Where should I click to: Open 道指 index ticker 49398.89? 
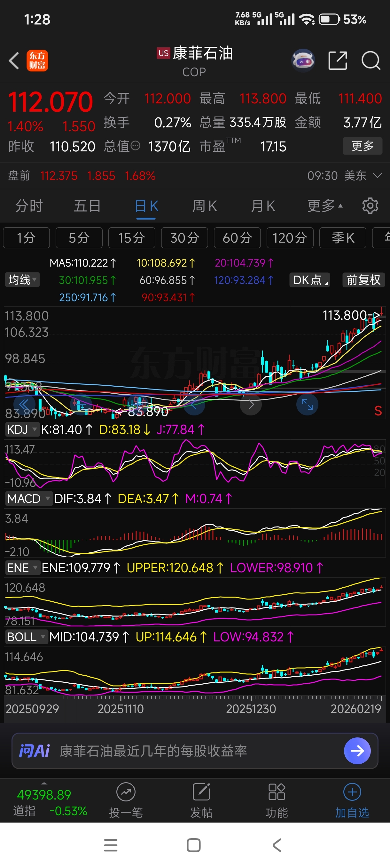click(x=44, y=795)
